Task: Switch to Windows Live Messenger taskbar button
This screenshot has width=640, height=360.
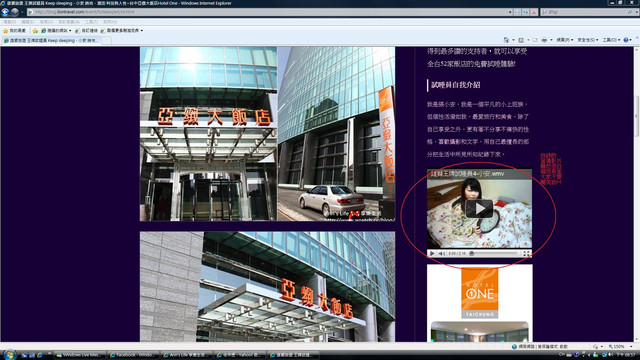Action: 80,355
